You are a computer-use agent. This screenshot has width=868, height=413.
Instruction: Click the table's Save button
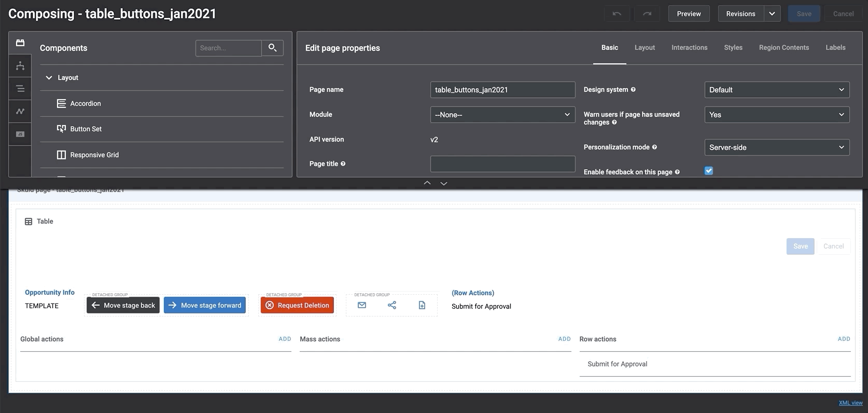pos(800,246)
